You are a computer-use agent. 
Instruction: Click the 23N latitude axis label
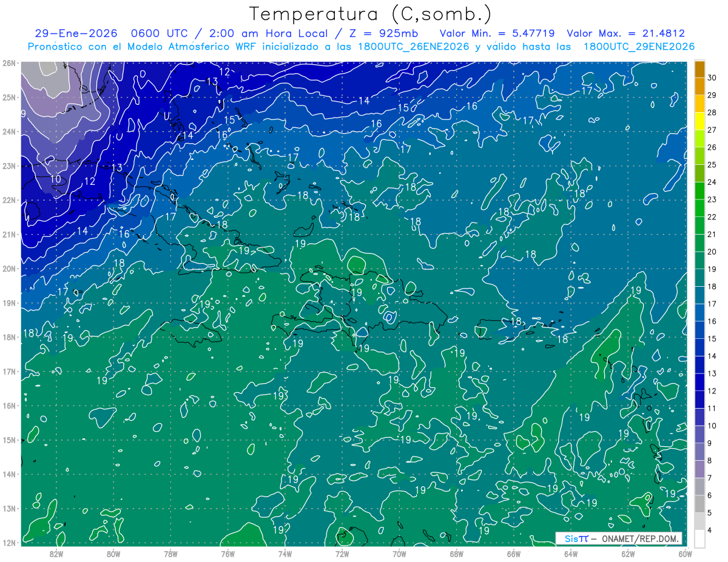coord(9,166)
